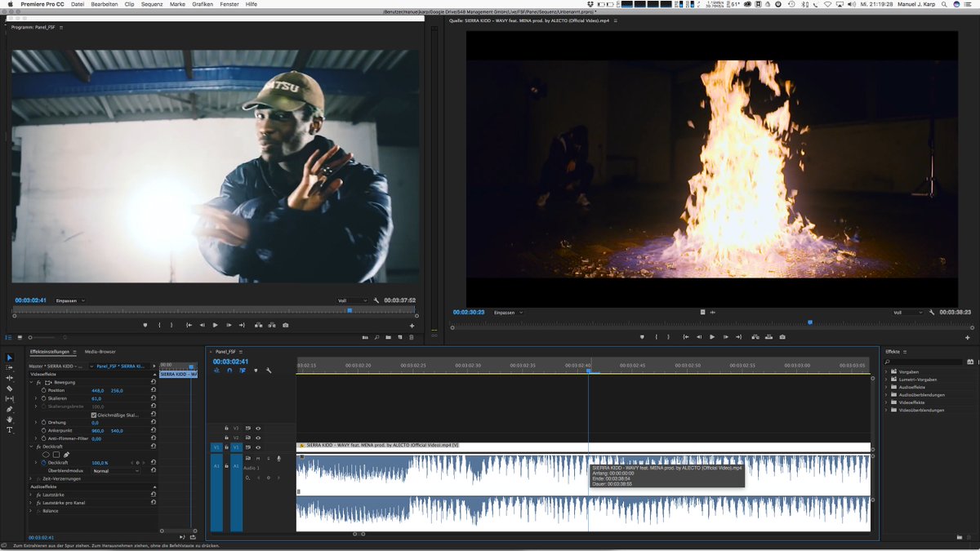
Task: Select the Ripple Edit tool
Action: 10,378
